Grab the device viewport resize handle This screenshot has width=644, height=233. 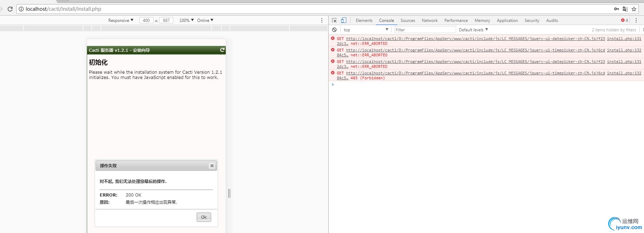click(x=229, y=193)
